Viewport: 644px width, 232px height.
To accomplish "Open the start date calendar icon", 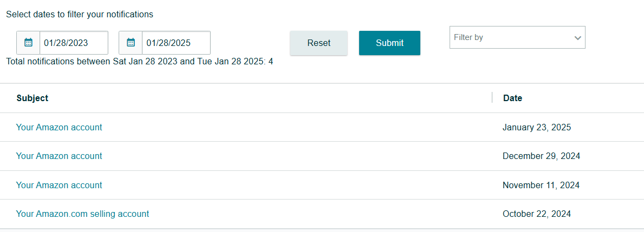I will click(28, 43).
